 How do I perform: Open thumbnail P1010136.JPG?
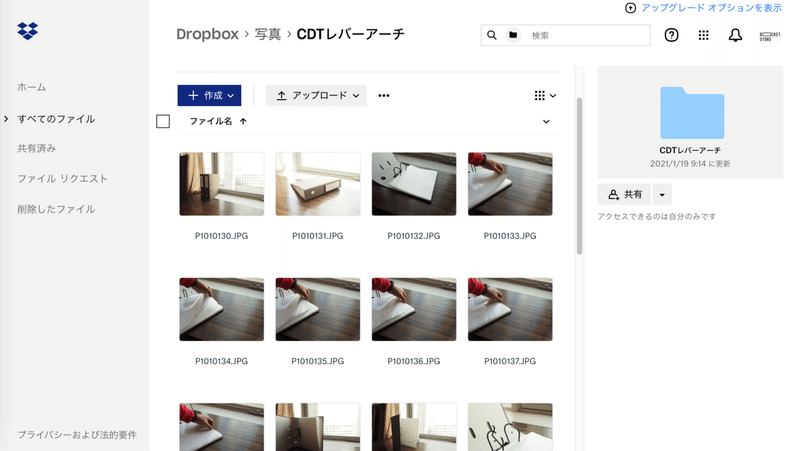tap(414, 309)
